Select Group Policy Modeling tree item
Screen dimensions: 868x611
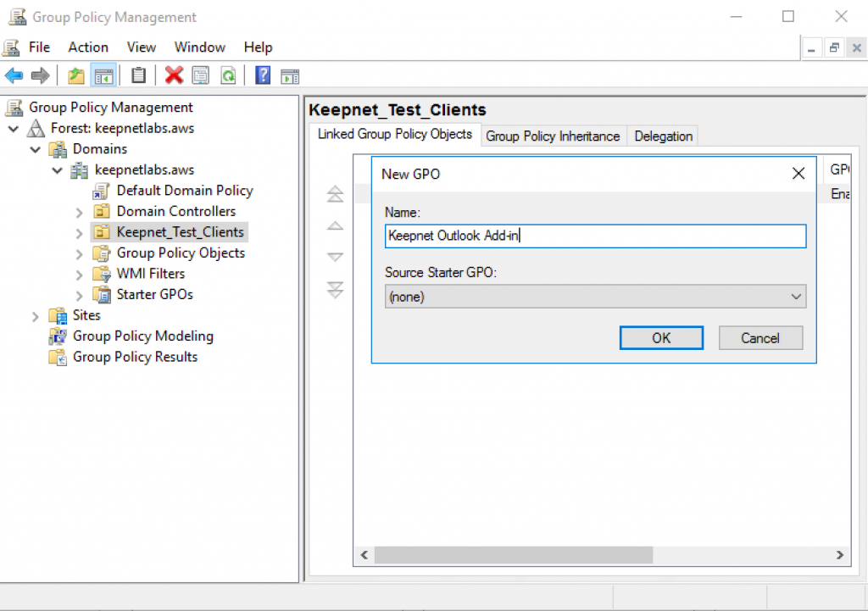click(x=142, y=336)
